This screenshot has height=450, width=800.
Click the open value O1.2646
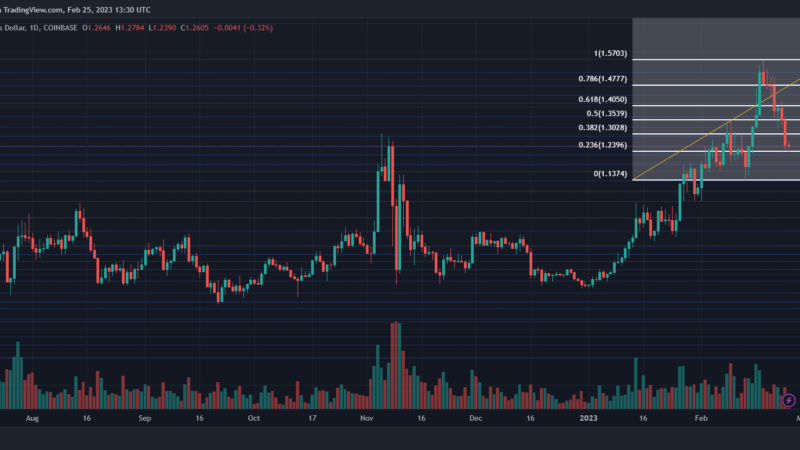pyautogui.click(x=96, y=28)
